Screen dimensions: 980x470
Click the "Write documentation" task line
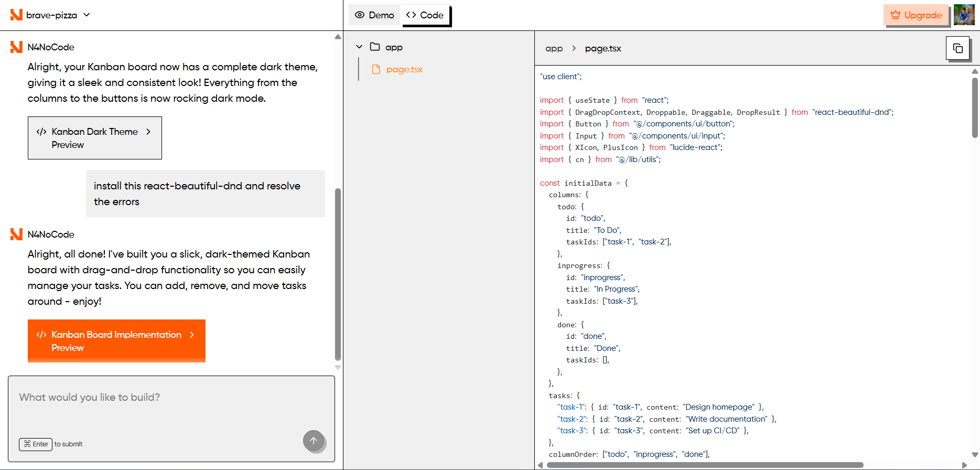pos(667,419)
